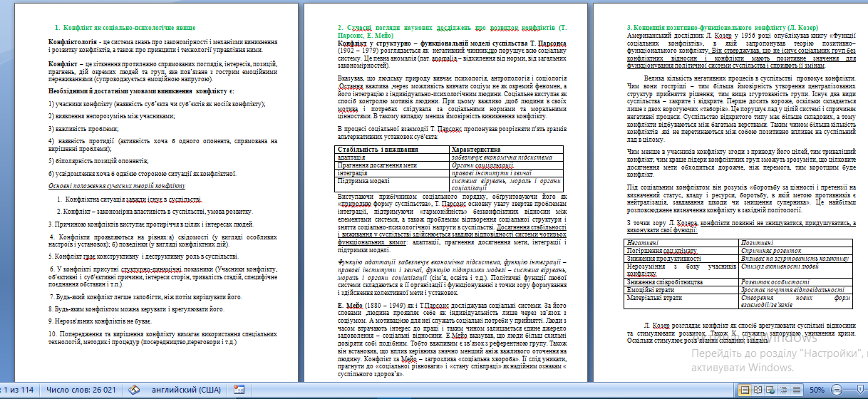Click table cell 'Стимул активності людей'
The height and width of the screenshot is (399, 868).
(x=778, y=266)
